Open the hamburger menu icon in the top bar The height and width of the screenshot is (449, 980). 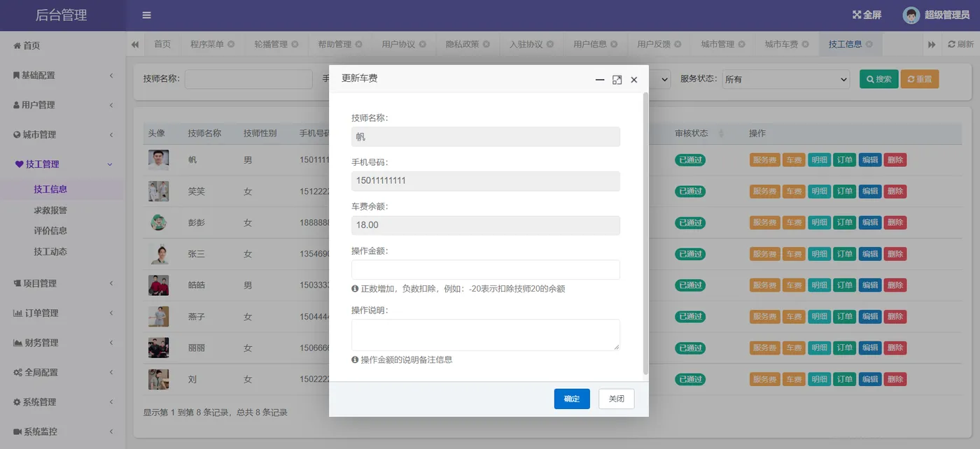pos(146,14)
